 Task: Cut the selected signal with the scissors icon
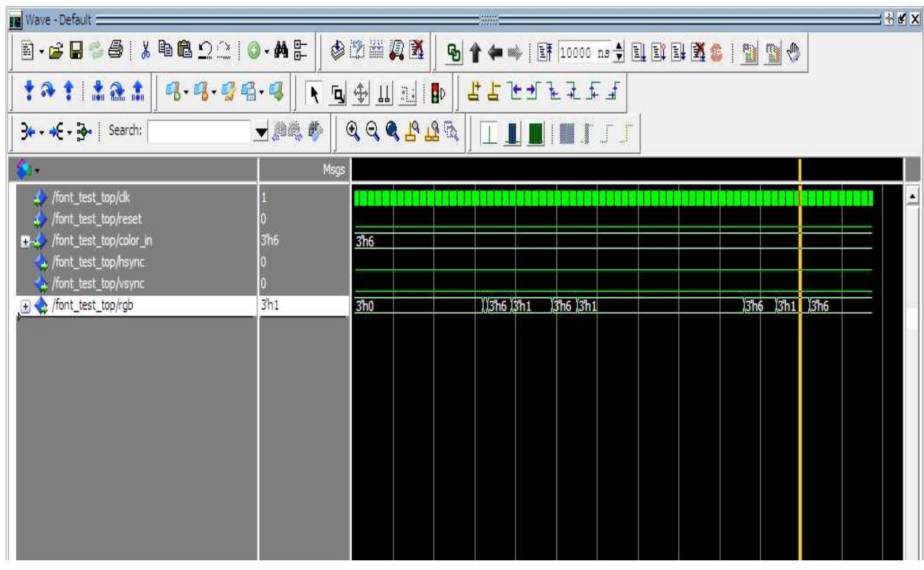146,51
